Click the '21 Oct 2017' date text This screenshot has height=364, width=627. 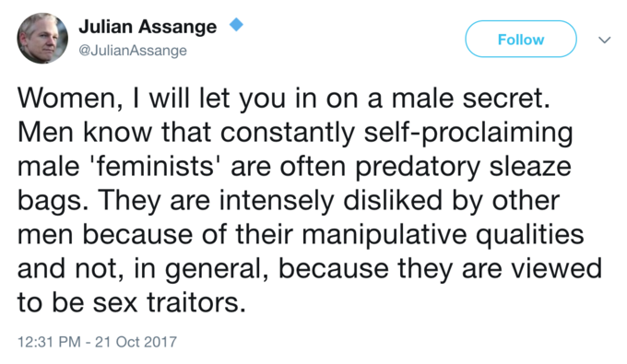pos(136,342)
